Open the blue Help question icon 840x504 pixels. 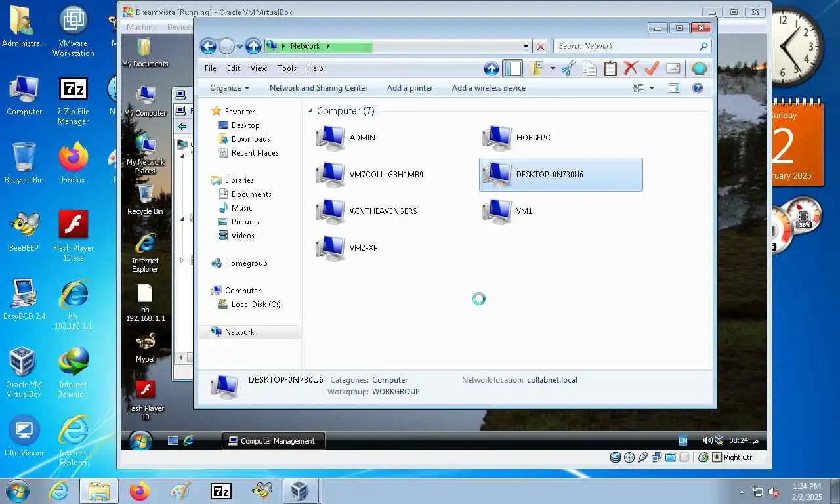click(x=698, y=88)
